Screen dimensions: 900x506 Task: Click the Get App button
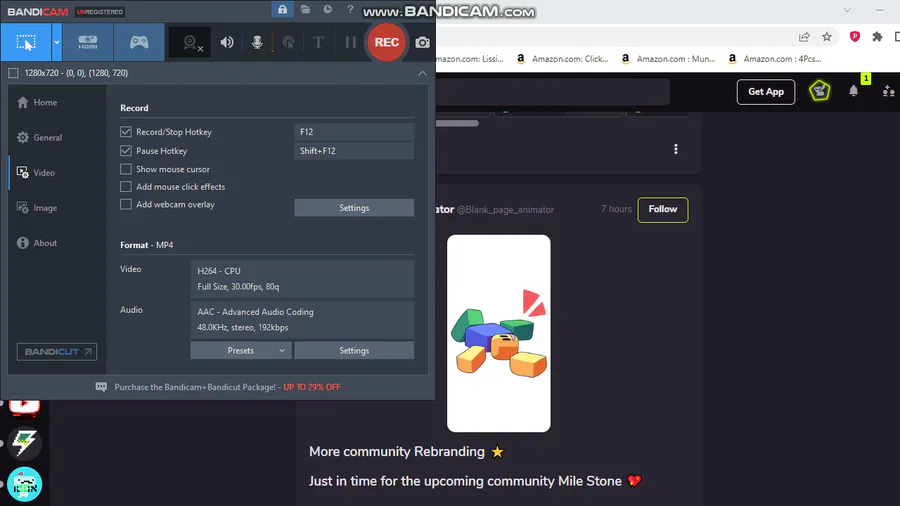766,92
